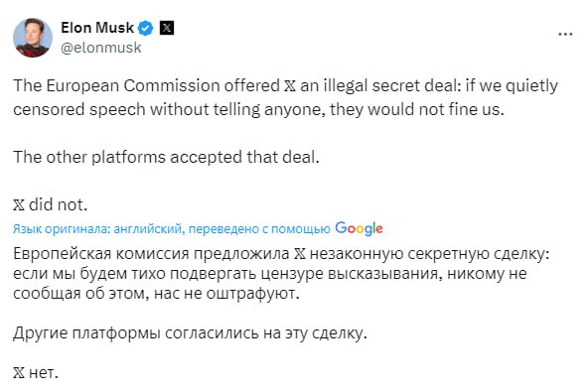585x392 pixels.
Task: Click the 𝕏 symbol after 'offered'
Action: [x=289, y=86]
